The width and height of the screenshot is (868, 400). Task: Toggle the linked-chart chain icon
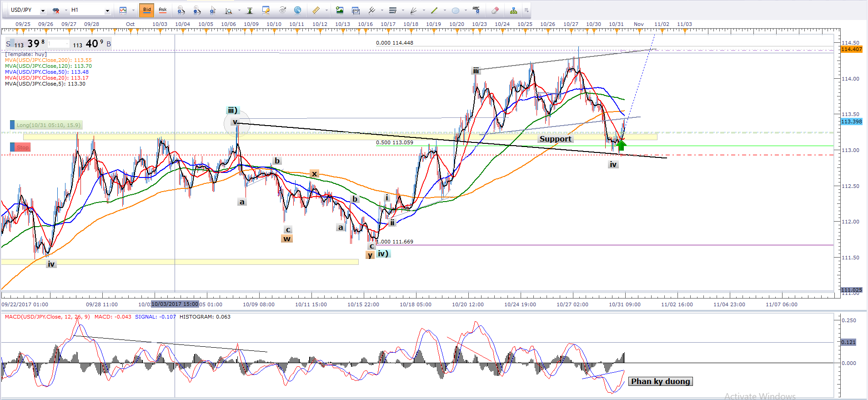point(56,10)
